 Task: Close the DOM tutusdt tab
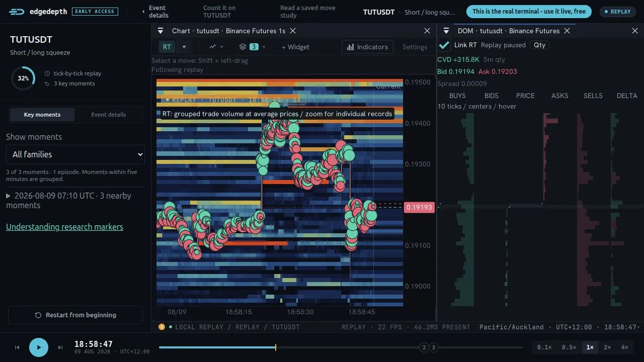click(x=567, y=31)
